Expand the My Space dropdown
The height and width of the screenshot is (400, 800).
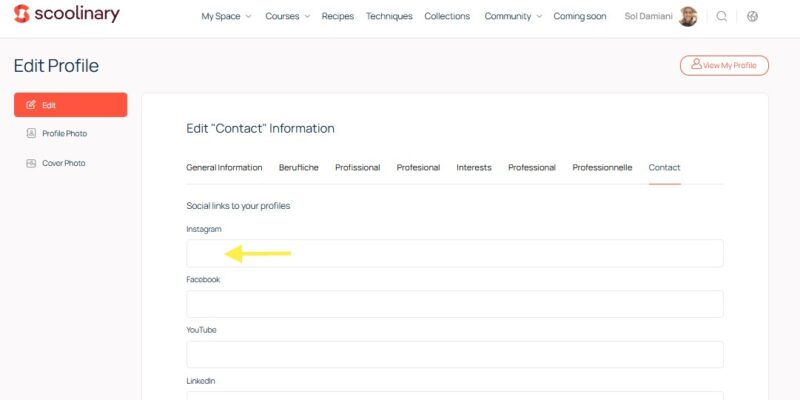(x=226, y=16)
